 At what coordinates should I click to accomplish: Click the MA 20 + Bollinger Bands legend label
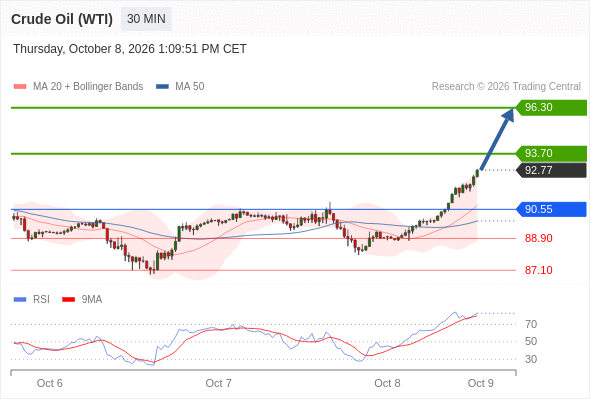tap(88, 87)
